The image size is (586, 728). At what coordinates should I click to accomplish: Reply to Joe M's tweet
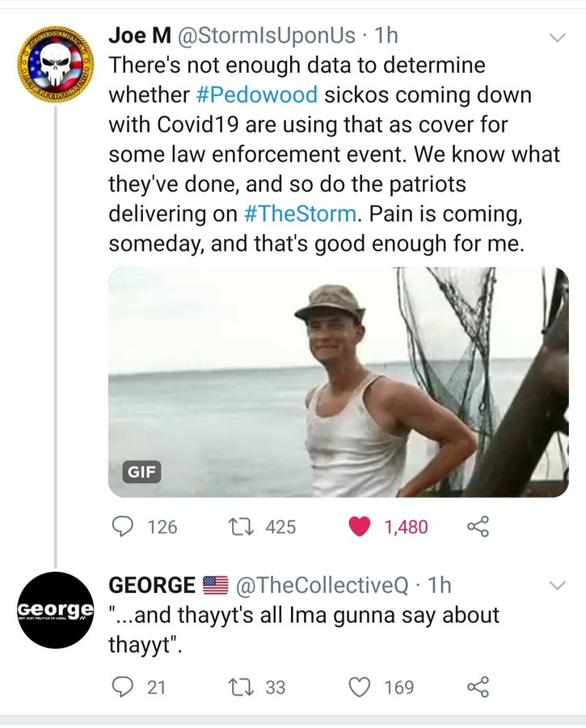click(x=122, y=527)
